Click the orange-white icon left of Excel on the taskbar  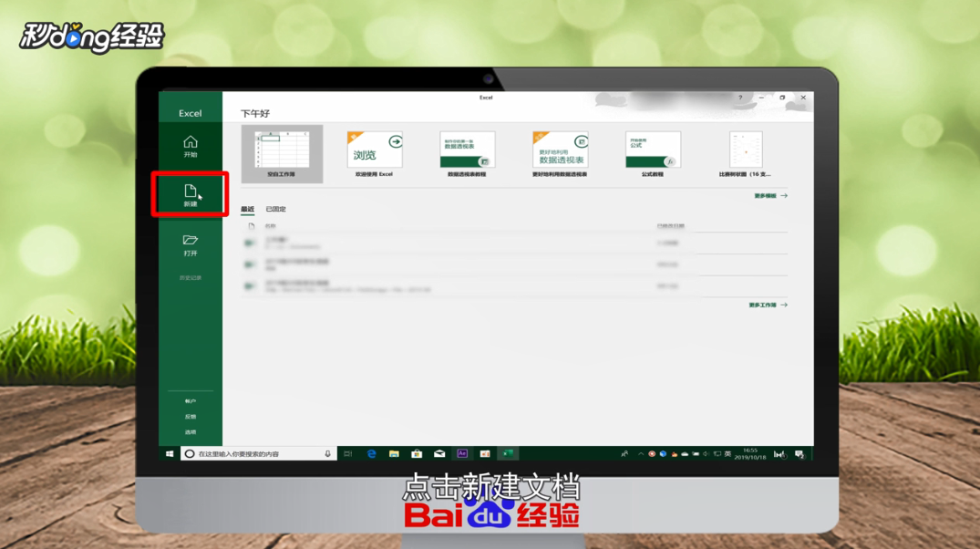tap(485, 454)
